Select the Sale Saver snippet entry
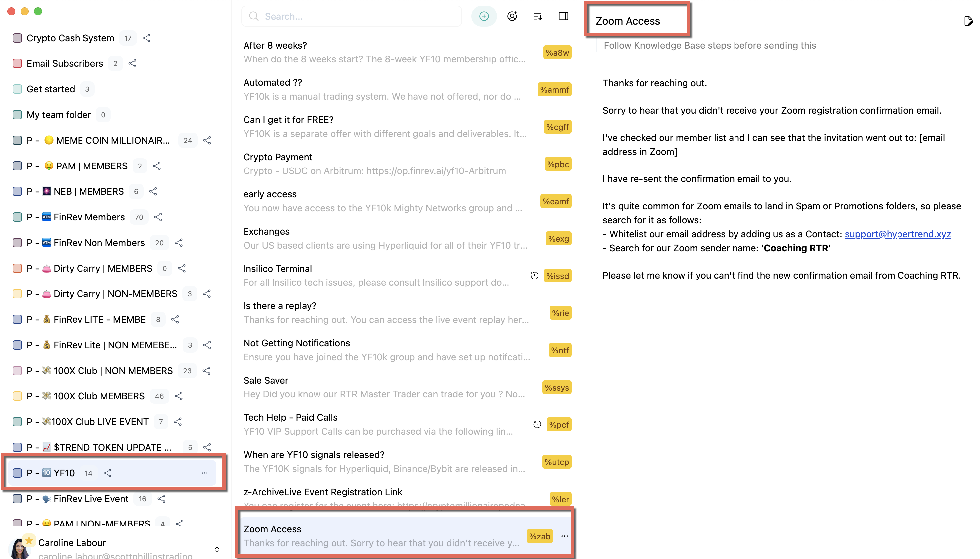The height and width of the screenshot is (559, 980). click(x=384, y=387)
